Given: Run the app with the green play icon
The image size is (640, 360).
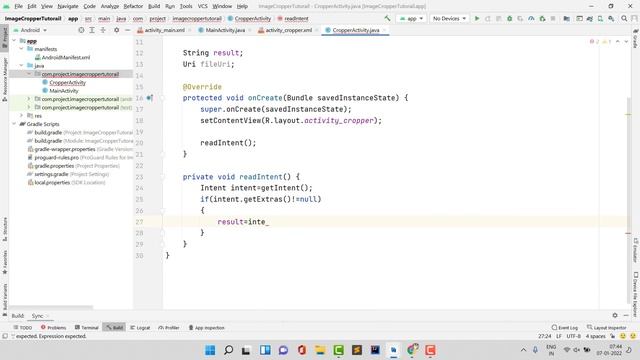Looking at the screenshot, I should 477,18.
